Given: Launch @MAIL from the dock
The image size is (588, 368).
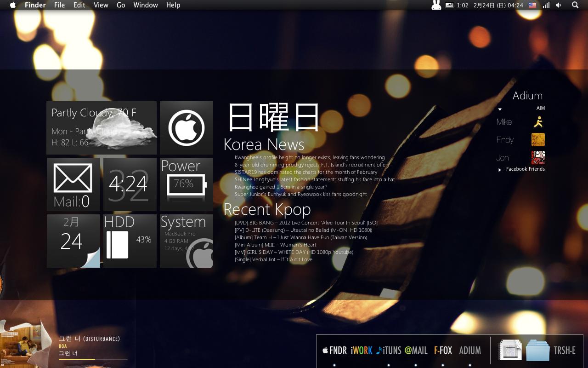Looking at the screenshot, I should [x=416, y=351].
